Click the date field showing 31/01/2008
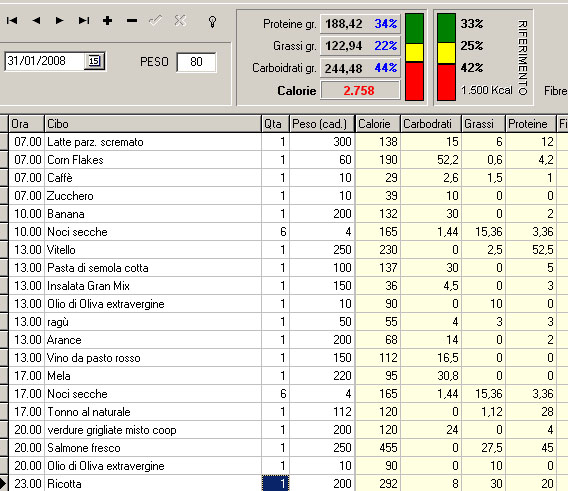Screen dimensions: 568x491 45,61
